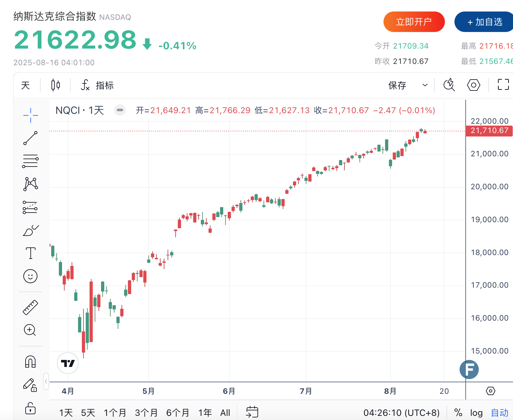
Task: Open the 天 interval dropdown
Action: (26, 85)
